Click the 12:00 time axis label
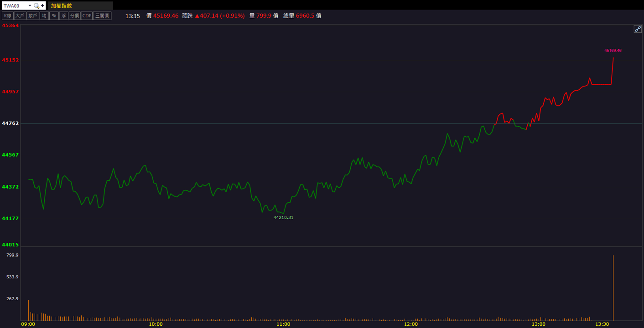The image size is (644, 328). 411,324
